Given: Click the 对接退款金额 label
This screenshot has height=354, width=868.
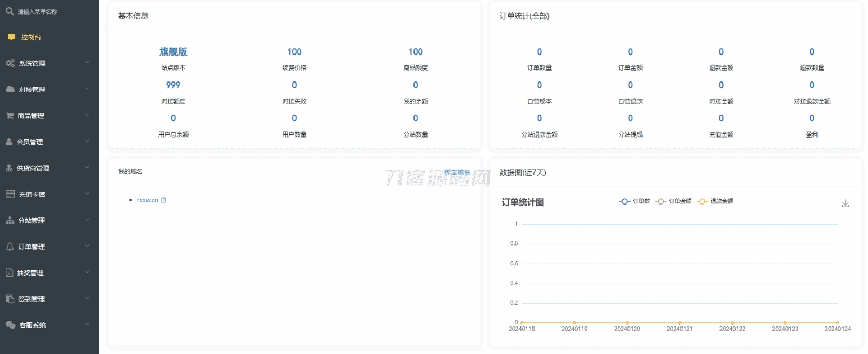Looking at the screenshot, I should coord(812,101).
